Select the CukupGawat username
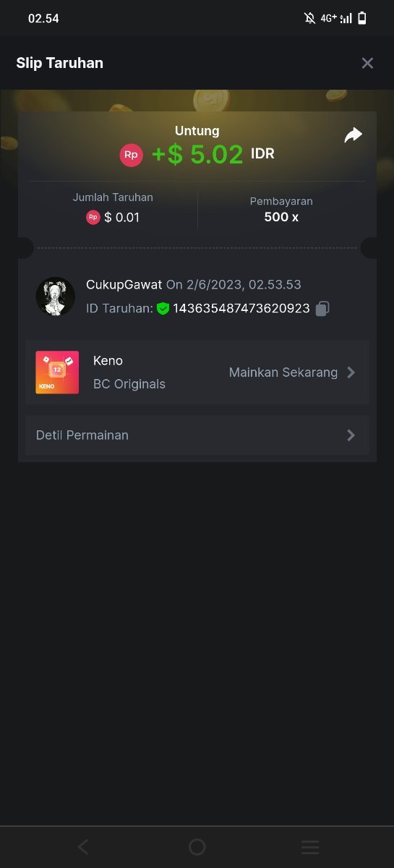Viewport: 394px width, 868px height. [x=124, y=285]
